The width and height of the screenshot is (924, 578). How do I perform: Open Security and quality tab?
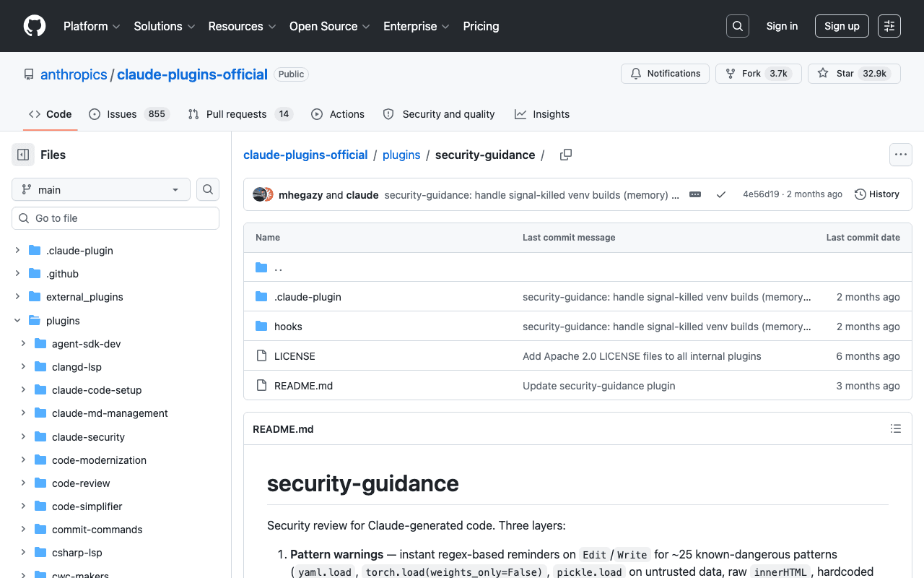439,114
